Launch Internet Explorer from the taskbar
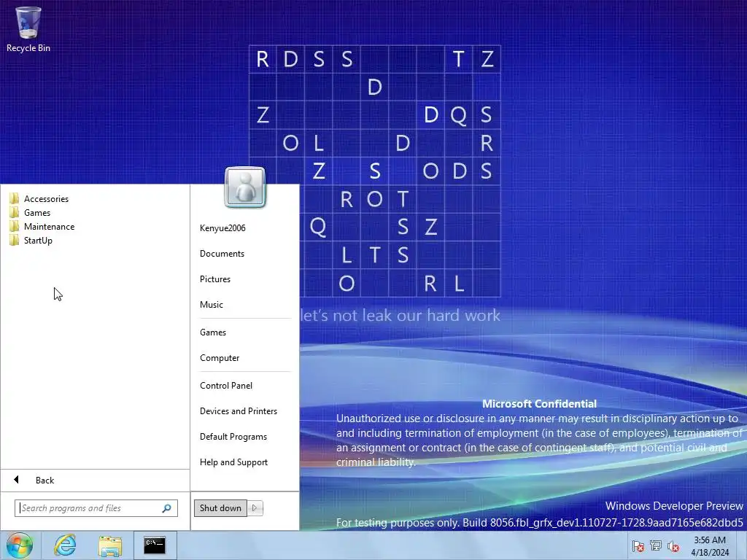The width and height of the screenshot is (747, 560). (65, 545)
